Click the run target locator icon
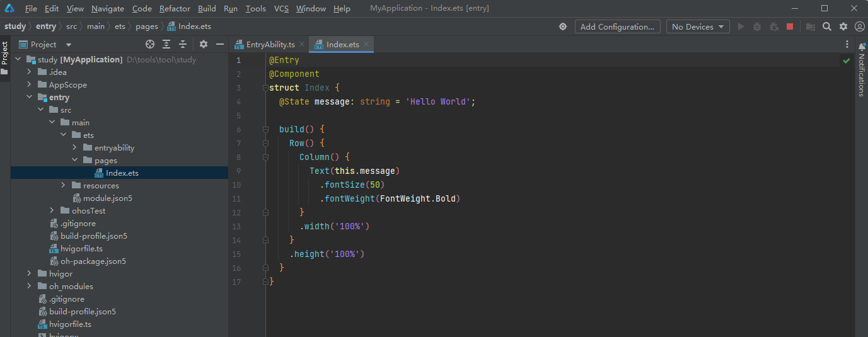 pos(563,26)
